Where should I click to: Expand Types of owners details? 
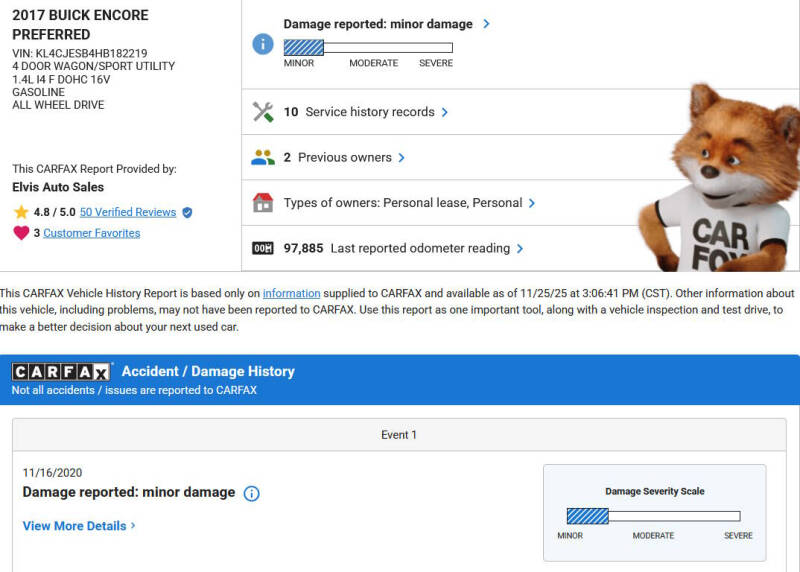pos(532,203)
